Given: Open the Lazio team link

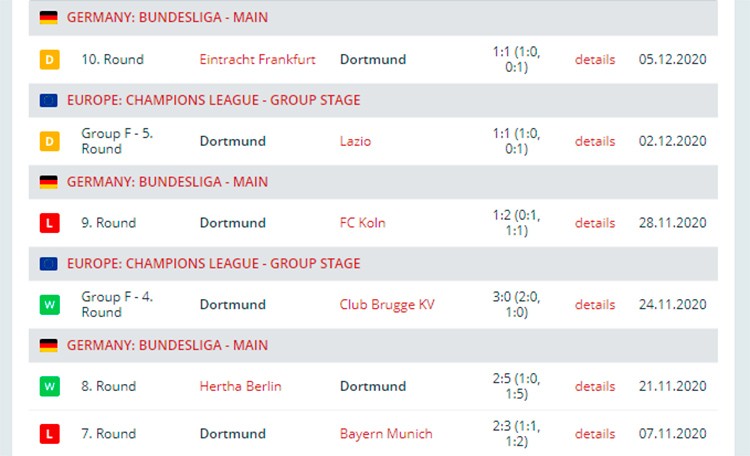Looking at the screenshot, I should coord(355,141).
